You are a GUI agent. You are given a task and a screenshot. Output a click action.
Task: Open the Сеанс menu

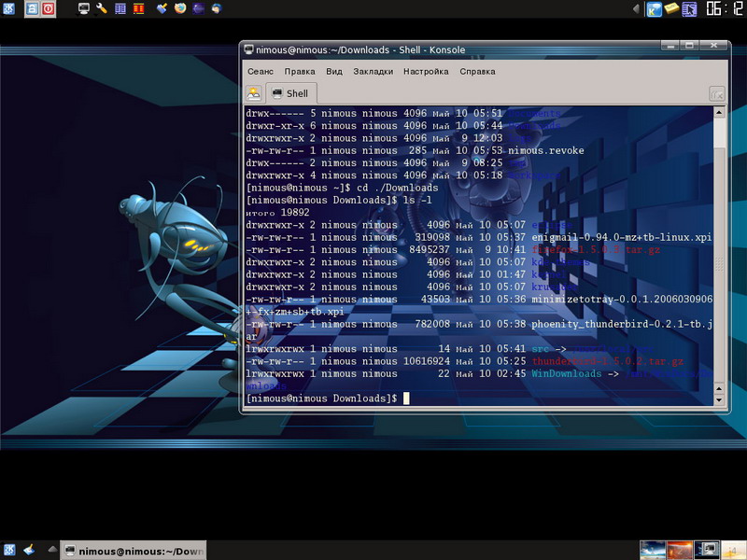[261, 71]
